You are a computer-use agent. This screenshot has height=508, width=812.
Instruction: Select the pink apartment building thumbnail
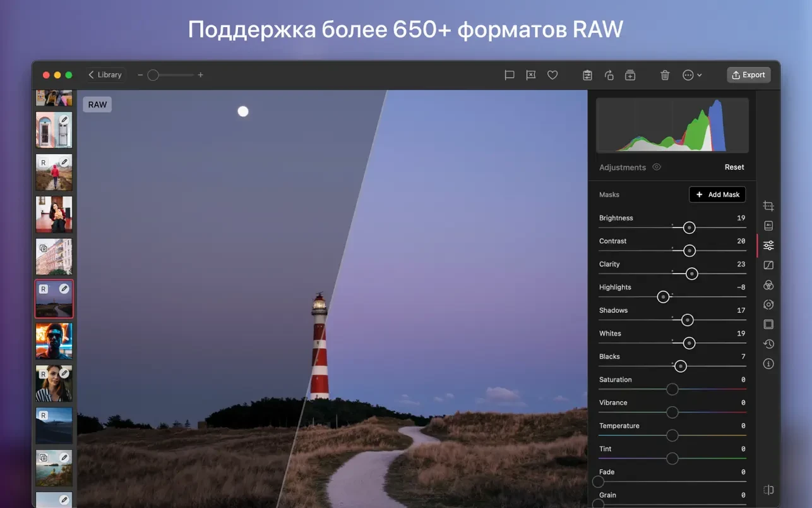click(54, 257)
